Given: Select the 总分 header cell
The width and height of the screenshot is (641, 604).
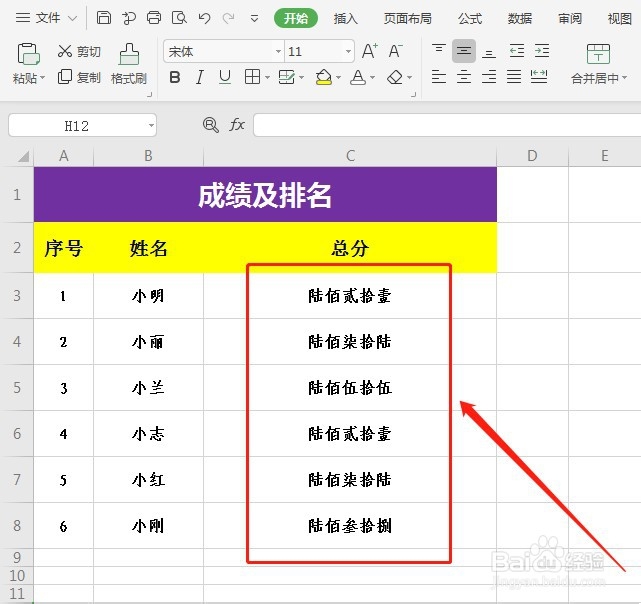Looking at the screenshot, I should pos(350,248).
